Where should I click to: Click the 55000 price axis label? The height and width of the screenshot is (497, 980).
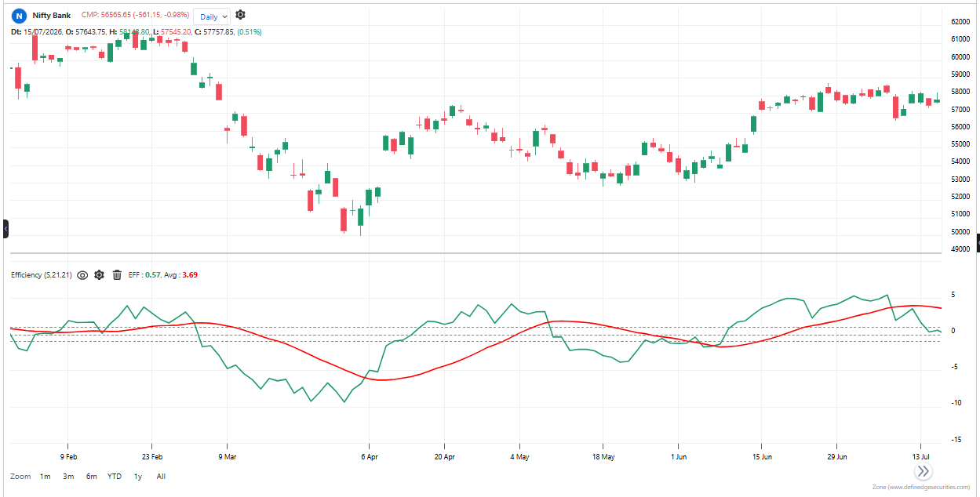pos(961,144)
